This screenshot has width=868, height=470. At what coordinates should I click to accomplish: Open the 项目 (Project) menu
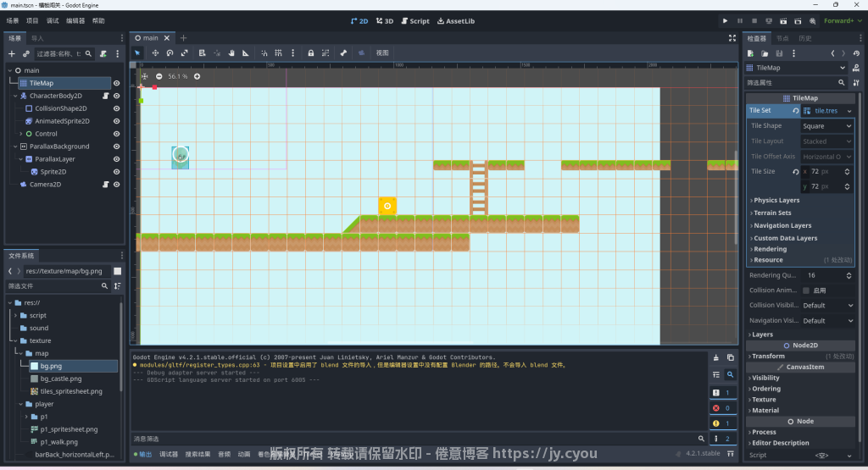[32, 20]
